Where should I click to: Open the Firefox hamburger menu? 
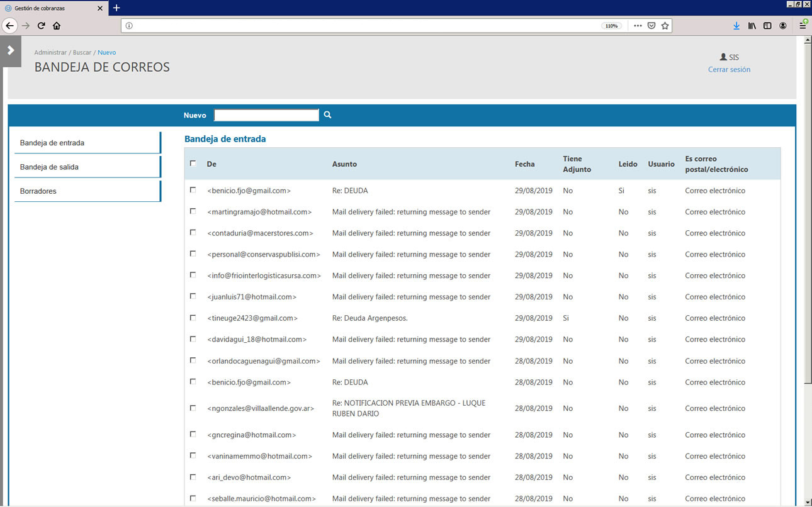click(x=803, y=26)
